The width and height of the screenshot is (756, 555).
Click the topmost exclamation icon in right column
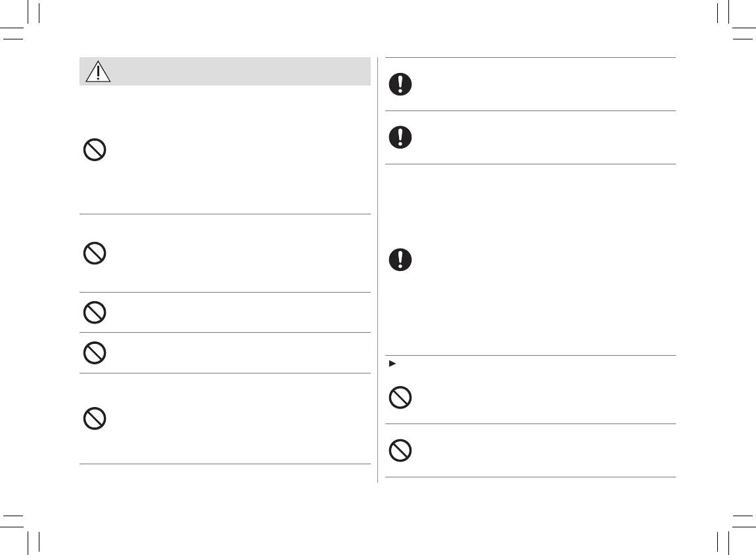(x=400, y=84)
